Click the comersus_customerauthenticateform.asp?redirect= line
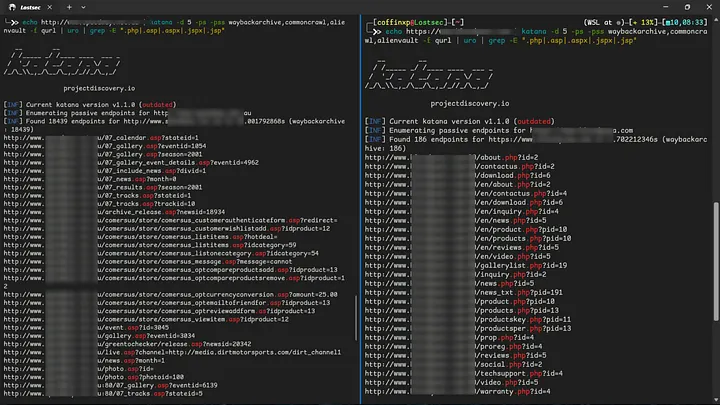 pyautogui.click(x=170, y=220)
